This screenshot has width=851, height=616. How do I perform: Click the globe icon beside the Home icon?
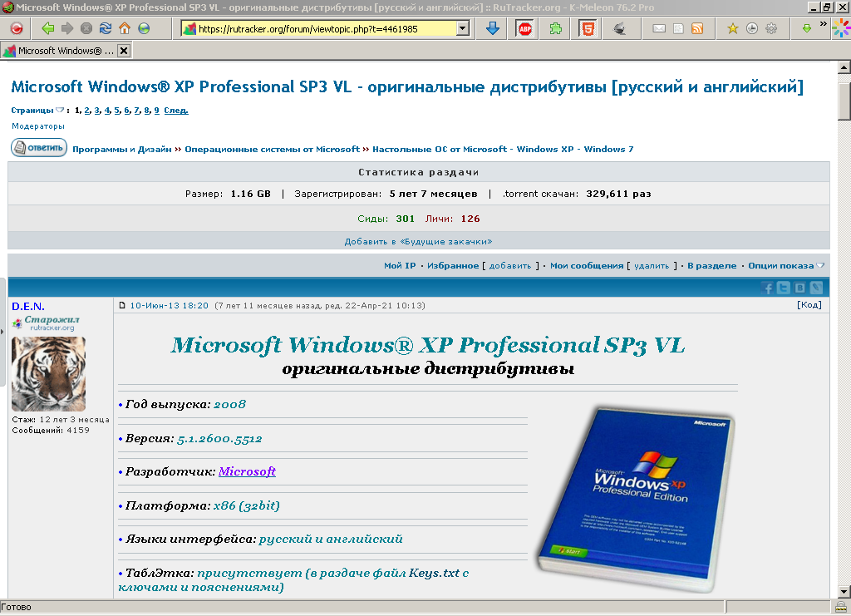(144, 28)
